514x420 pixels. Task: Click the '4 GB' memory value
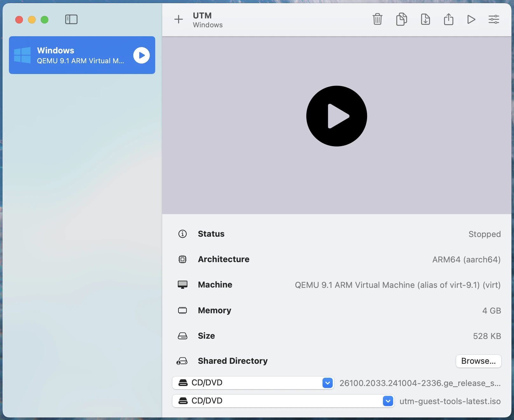click(x=491, y=311)
